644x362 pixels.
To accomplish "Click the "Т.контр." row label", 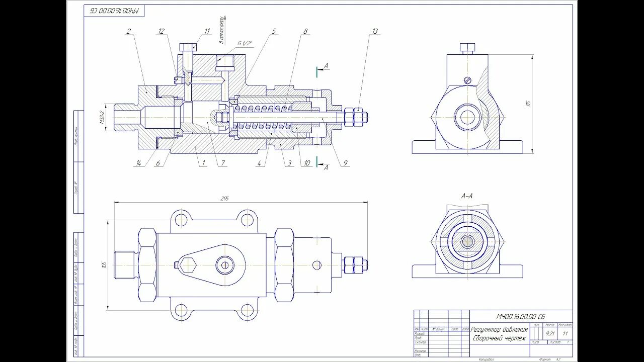I will (420, 342).
